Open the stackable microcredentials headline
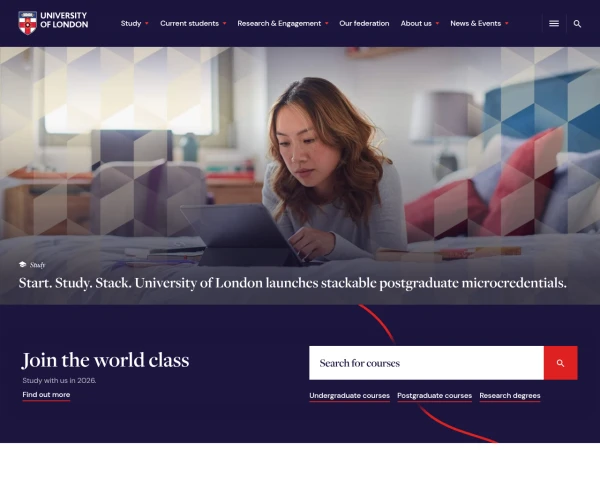This screenshot has height=480, width=600. click(x=292, y=283)
